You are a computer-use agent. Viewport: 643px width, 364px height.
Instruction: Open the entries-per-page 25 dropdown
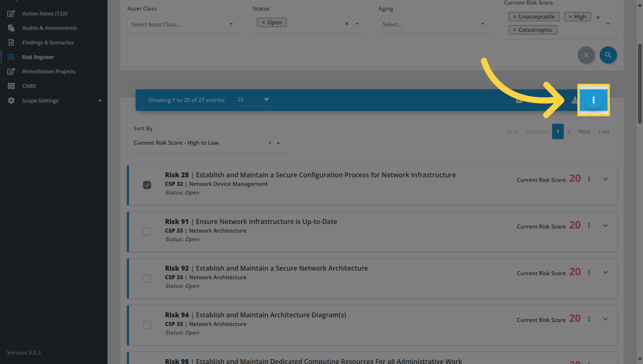pyautogui.click(x=253, y=99)
